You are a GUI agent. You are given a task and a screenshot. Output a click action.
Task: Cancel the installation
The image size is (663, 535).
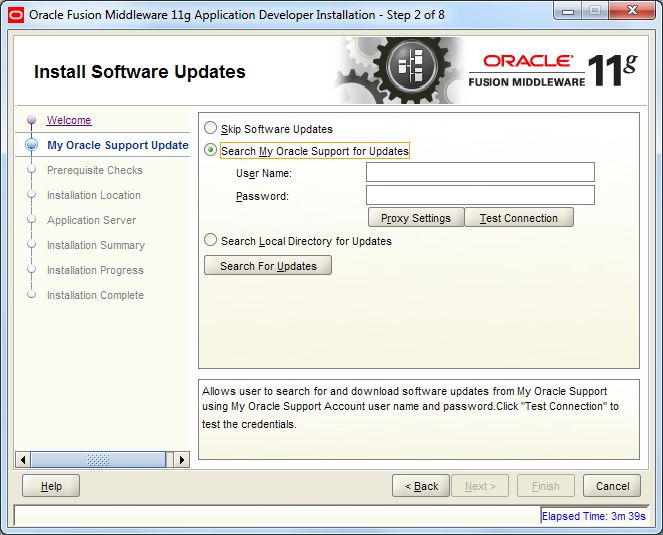point(612,486)
